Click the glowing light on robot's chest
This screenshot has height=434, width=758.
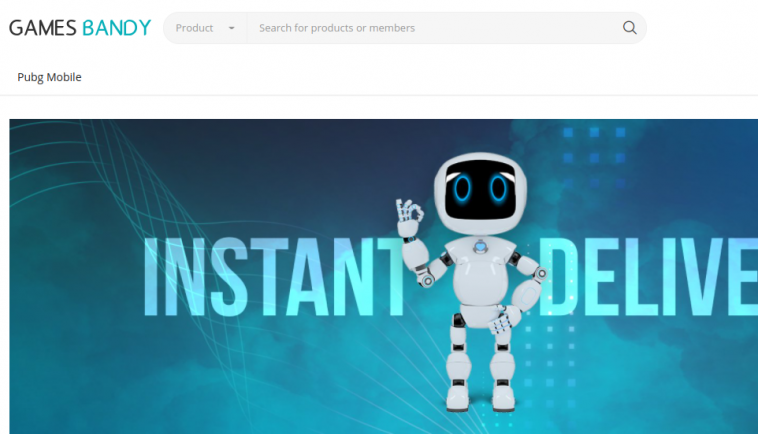point(480,246)
